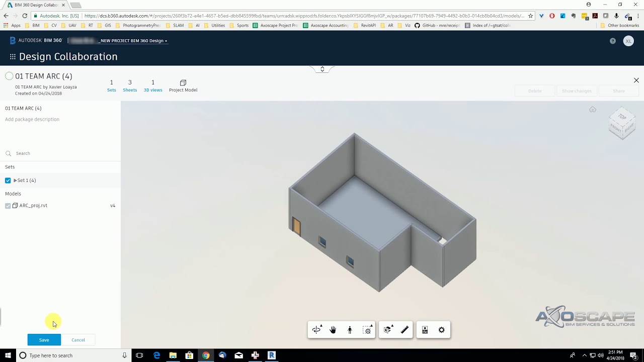Open the Properties panel icon

pos(425,330)
